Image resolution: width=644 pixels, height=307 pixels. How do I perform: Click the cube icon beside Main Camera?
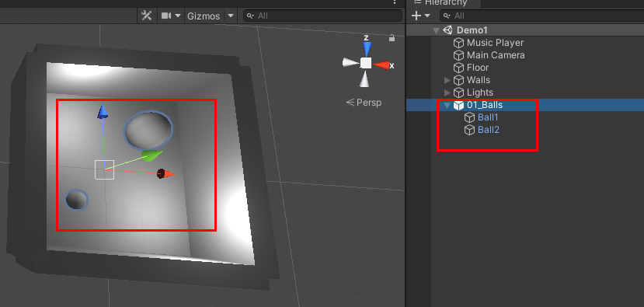click(x=458, y=55)
